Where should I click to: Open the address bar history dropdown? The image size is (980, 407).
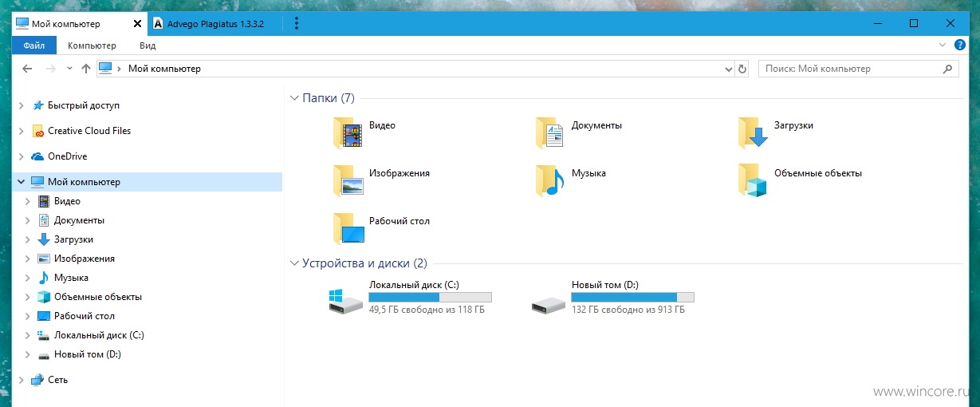point(727,69)
